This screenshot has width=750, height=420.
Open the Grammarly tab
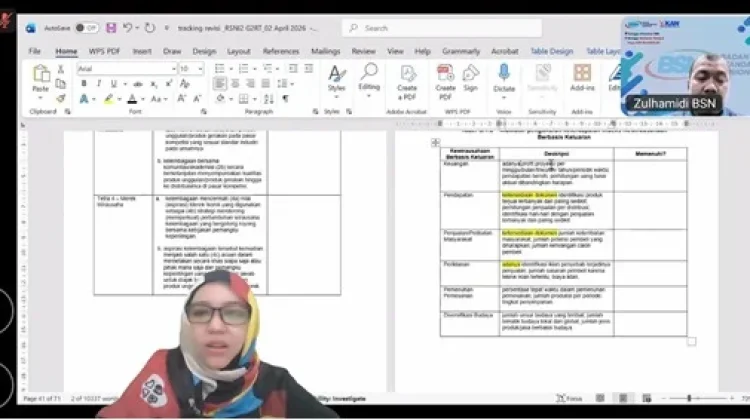(461, 51)
